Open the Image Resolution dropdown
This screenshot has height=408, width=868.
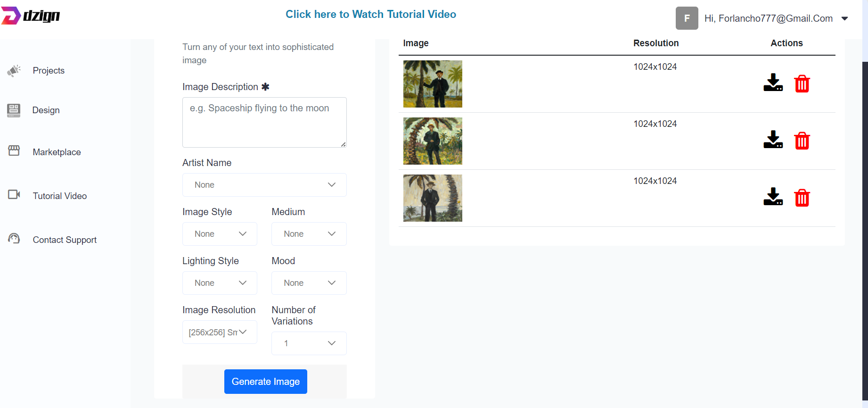(x=220, y=332)
